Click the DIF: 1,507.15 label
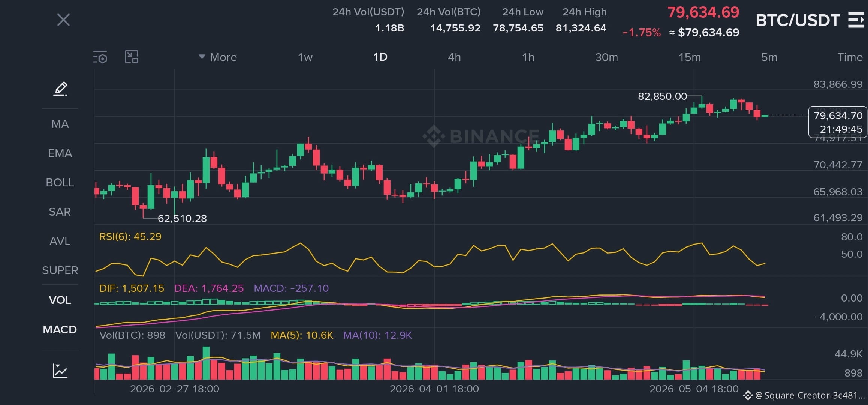This screenshot has height=405, width=868. point(132,288)
